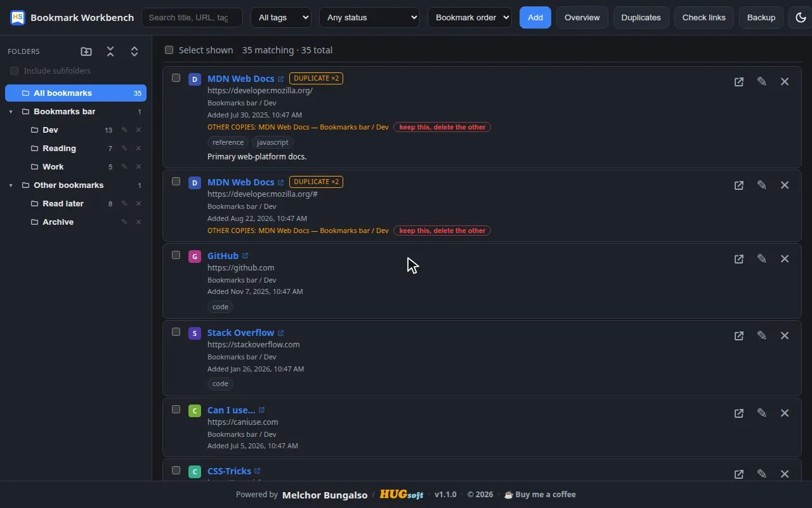Open the All tags dropdown
The height and width of the screenshot is (508, 812).
[281, 18]
